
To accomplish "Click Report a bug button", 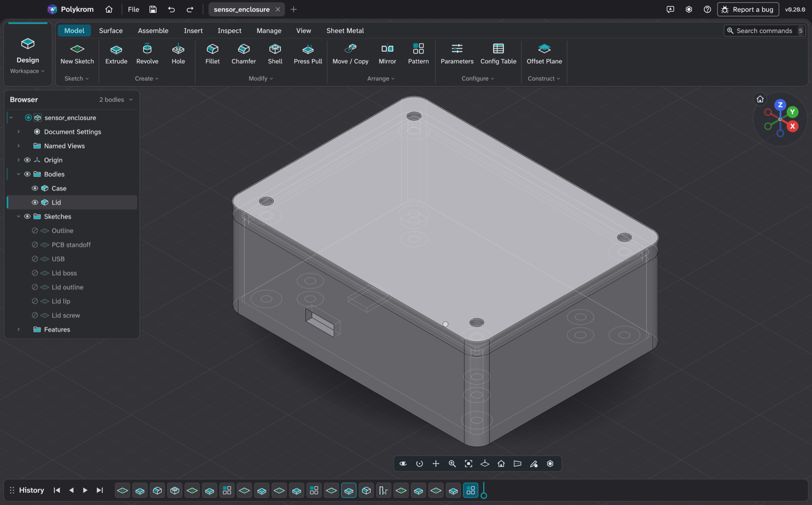I will click(748, 9).
